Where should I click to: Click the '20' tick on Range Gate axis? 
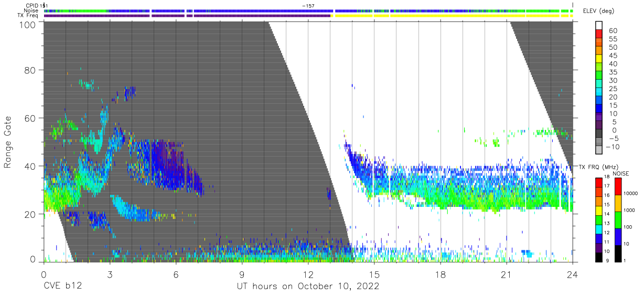(x=30, y=214)
